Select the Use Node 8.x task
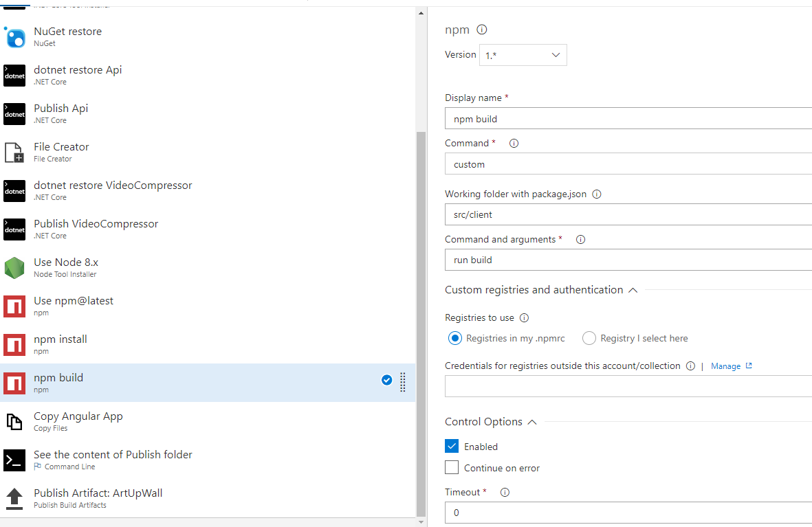Screen dimensions: 812x527 point(207,268)
